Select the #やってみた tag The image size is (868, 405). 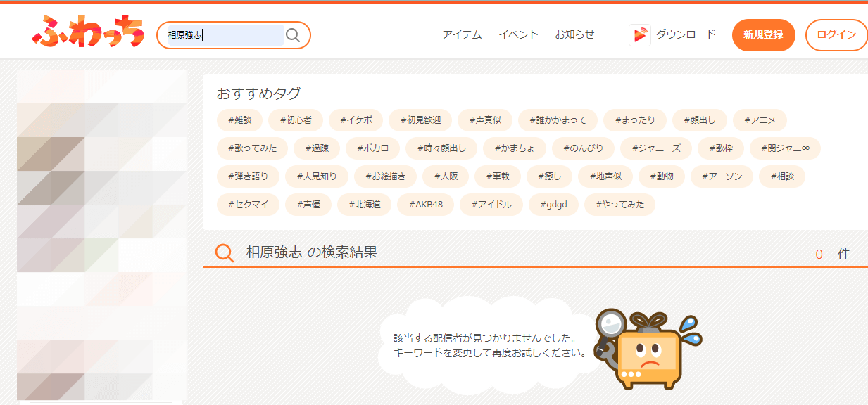[619, 205]
